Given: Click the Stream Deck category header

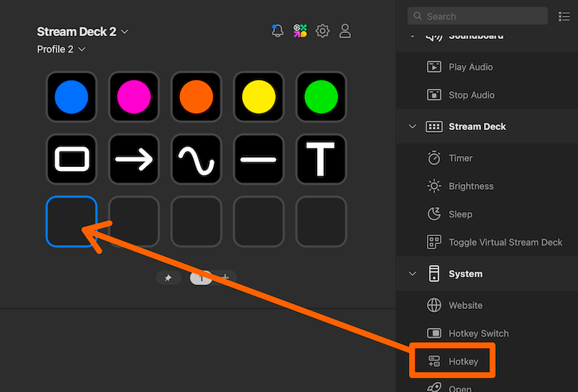Looking at the screenshot, I should point(486,126).
